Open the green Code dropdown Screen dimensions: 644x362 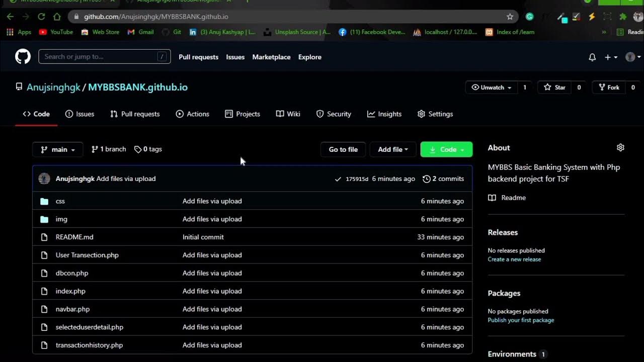click(446, 149)
